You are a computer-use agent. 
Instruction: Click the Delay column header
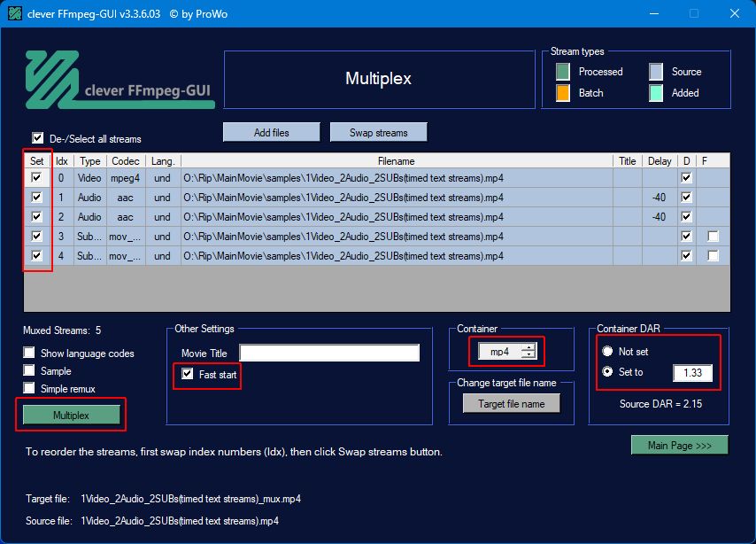[660, 160]
